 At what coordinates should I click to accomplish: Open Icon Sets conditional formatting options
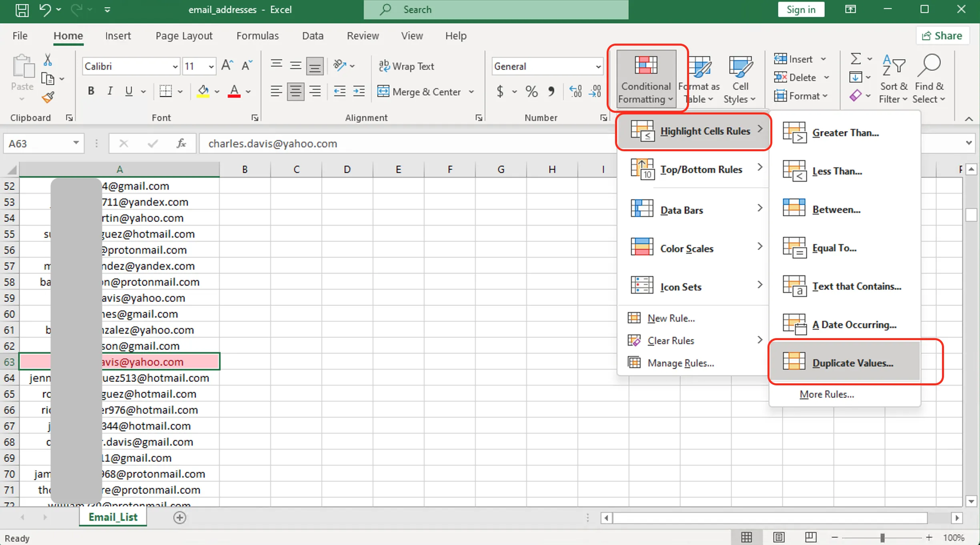[680, 286]
